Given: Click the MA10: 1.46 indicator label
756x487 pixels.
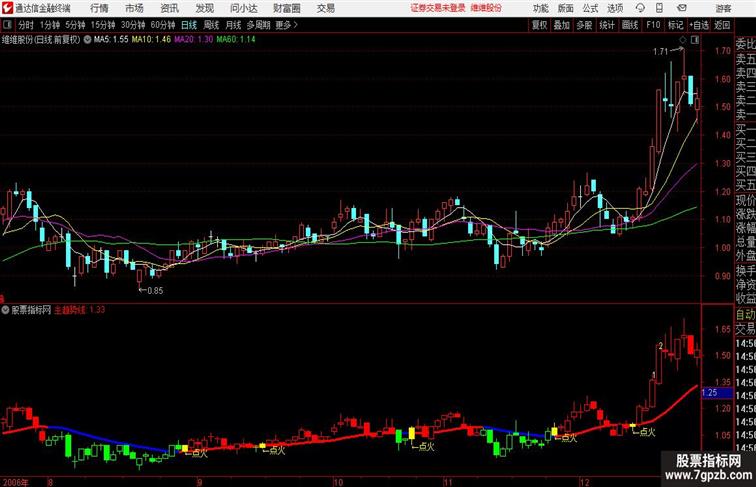Looking at the screenshot, I should (151, 40).
